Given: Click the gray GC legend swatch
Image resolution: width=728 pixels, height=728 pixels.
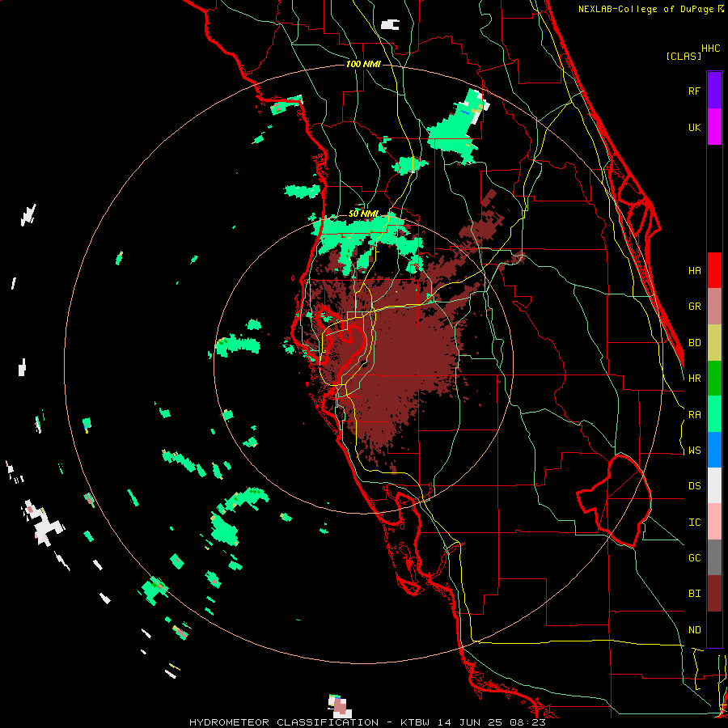Looking at the screenshot, I should tap(714, 557).
